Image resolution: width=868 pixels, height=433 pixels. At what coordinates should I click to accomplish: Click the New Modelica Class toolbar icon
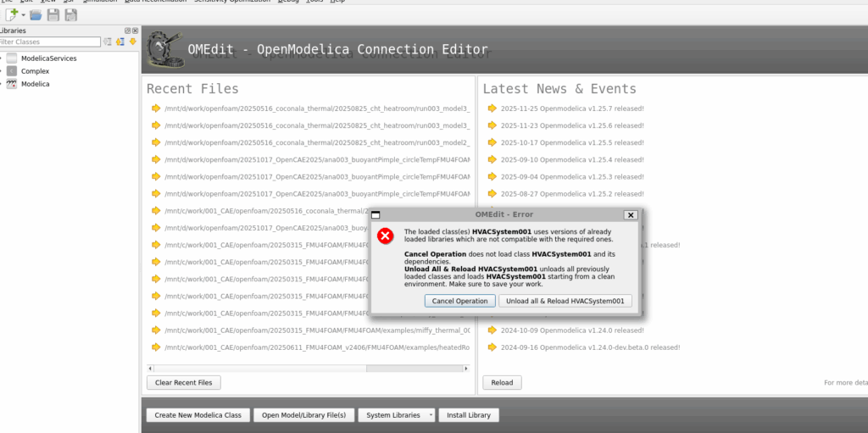point(10,15)
